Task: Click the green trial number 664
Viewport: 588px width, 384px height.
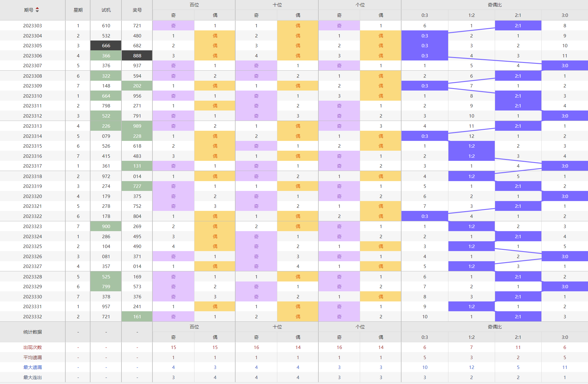Action: tap(106, 96)
